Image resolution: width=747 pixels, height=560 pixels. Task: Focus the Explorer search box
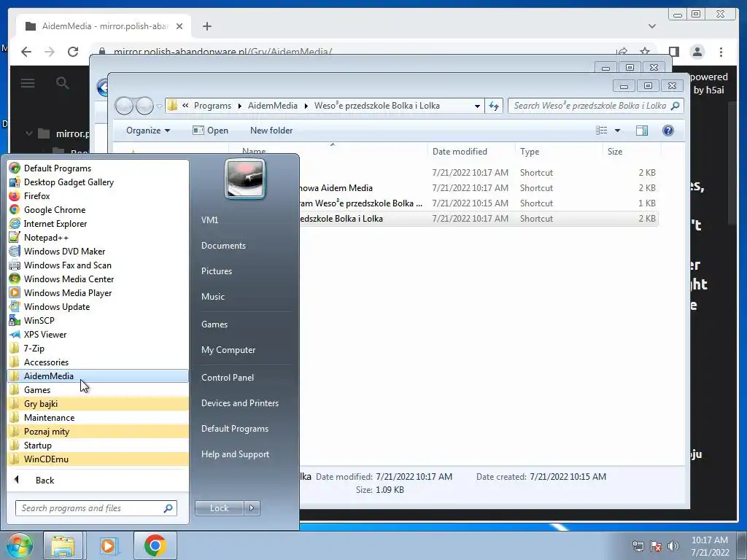pyautogui.click(x=595, y=106)
